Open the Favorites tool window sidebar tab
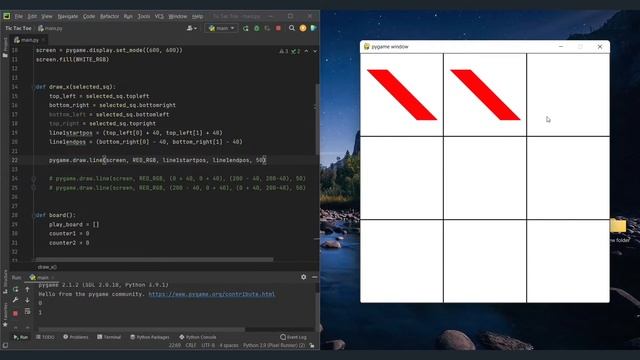The image size is (640, 360). click(5, 314)
